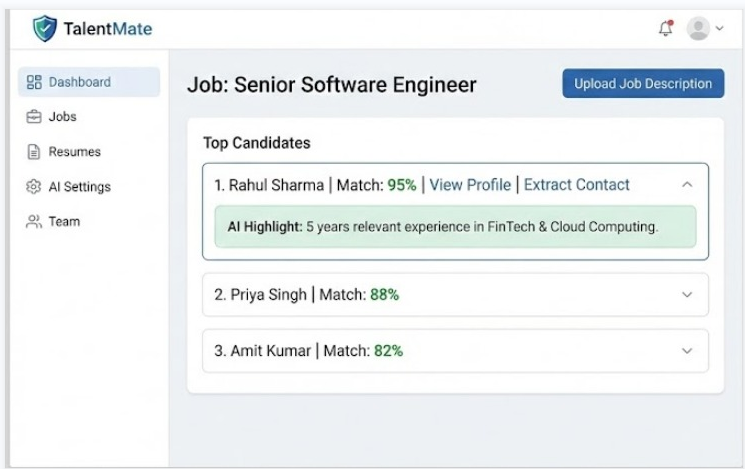The image size is (745, 469).
Task: Open the Resumes menu item
Action: pyautogui.click(x=74, y=152)
